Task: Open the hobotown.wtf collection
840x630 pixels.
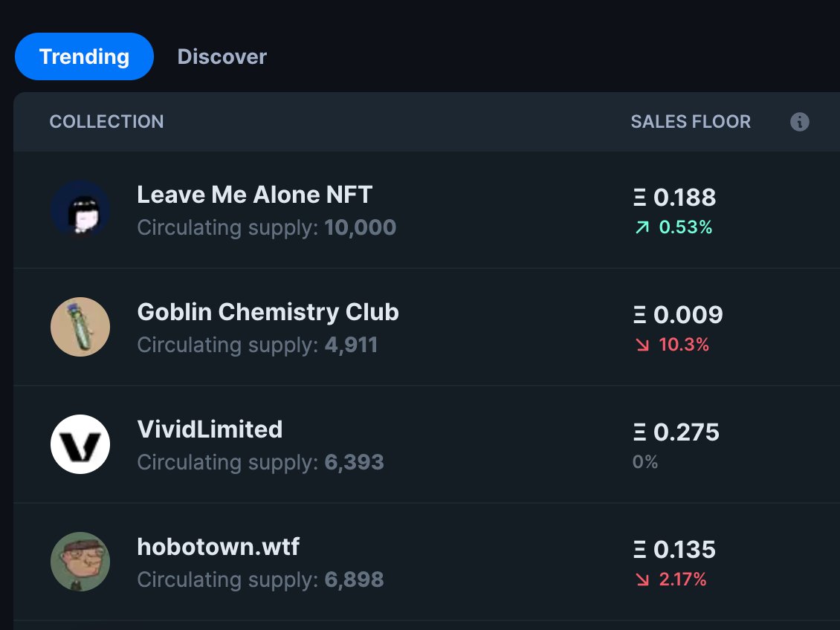Action: [x=218, y=547]
